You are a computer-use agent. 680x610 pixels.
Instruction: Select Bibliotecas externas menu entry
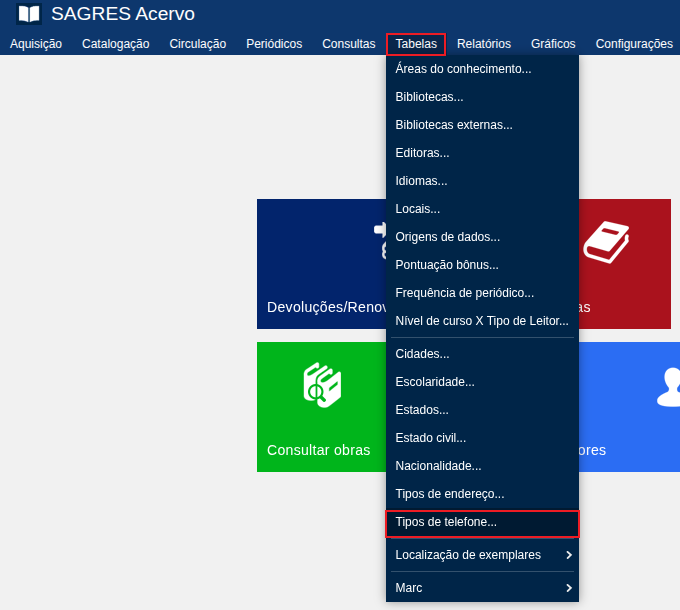click(x=454, y=125)
